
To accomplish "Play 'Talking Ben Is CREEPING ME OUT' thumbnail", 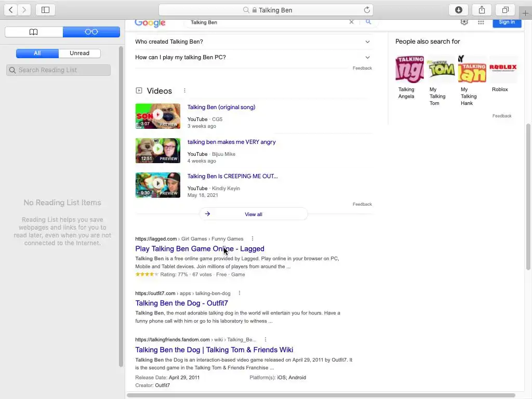I will click(158, 185).
